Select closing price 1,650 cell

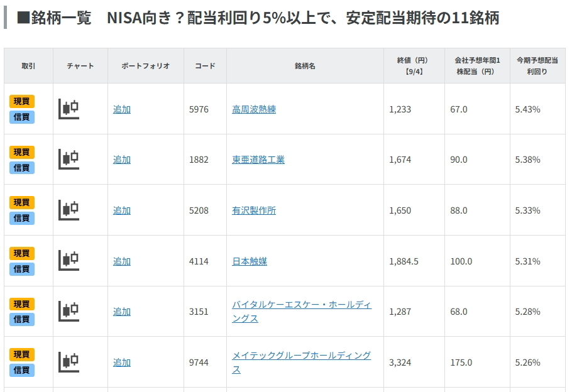pyautogui.click(x=414, y=210)
